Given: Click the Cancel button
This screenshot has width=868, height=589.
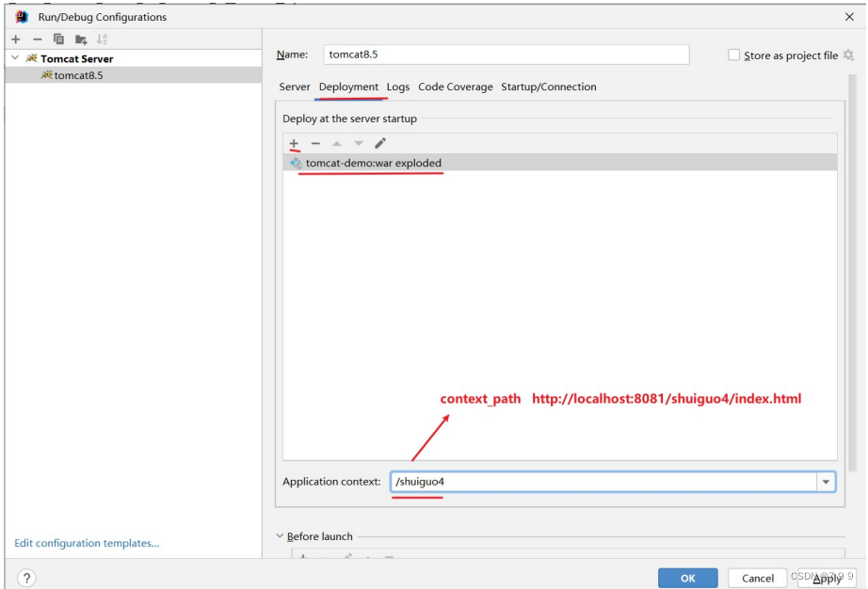Looking at the screenshot, I should 757,578.
